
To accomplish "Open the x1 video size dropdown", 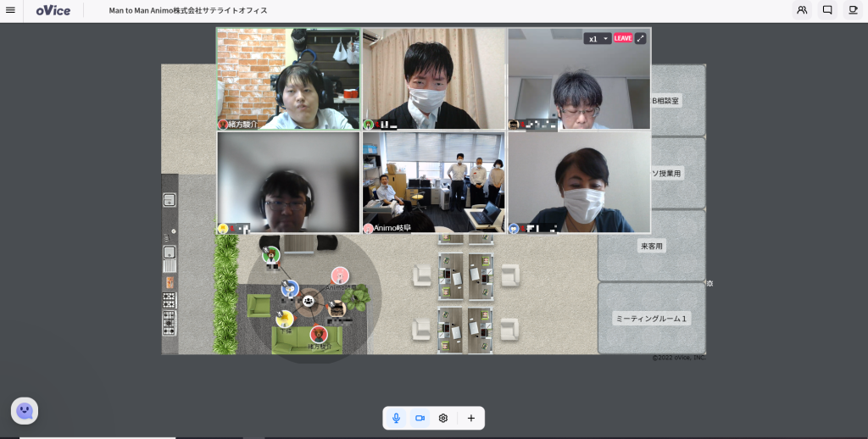I will click(x=598, y=39).
